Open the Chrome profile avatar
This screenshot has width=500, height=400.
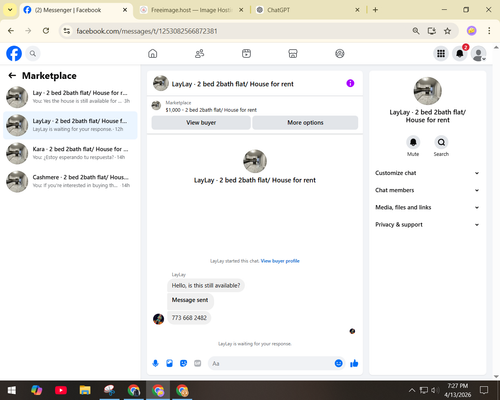[471, 31]
